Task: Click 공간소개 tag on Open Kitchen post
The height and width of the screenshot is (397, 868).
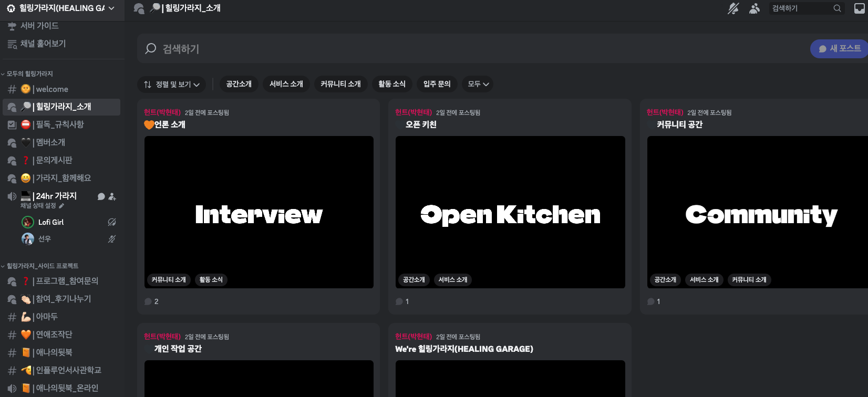Action: coord(414,280)
